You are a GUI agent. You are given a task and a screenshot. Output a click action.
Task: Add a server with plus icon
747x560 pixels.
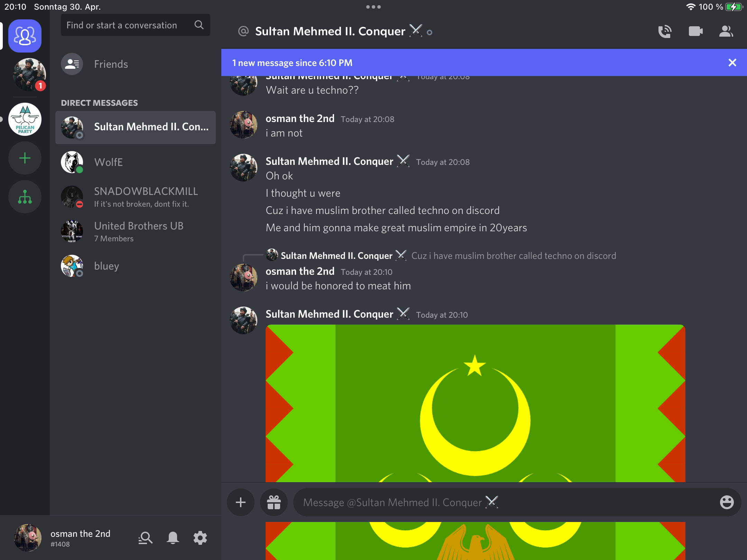[25, 158]
